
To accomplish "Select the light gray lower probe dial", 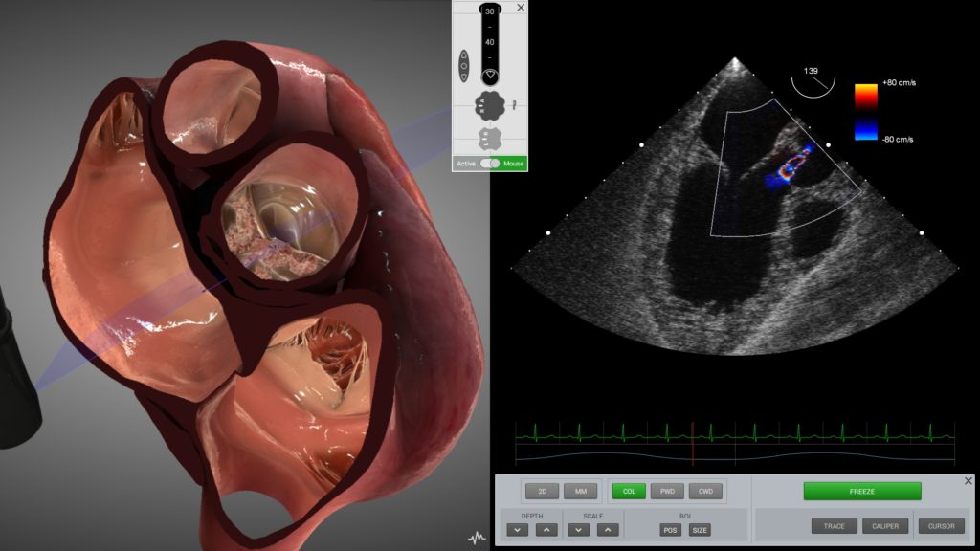I will pos(489,139).
